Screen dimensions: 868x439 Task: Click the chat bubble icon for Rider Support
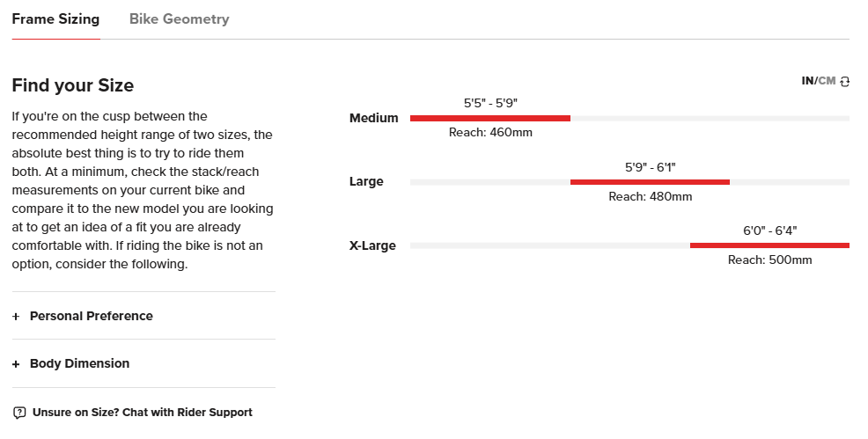click(x=19, y=413)
